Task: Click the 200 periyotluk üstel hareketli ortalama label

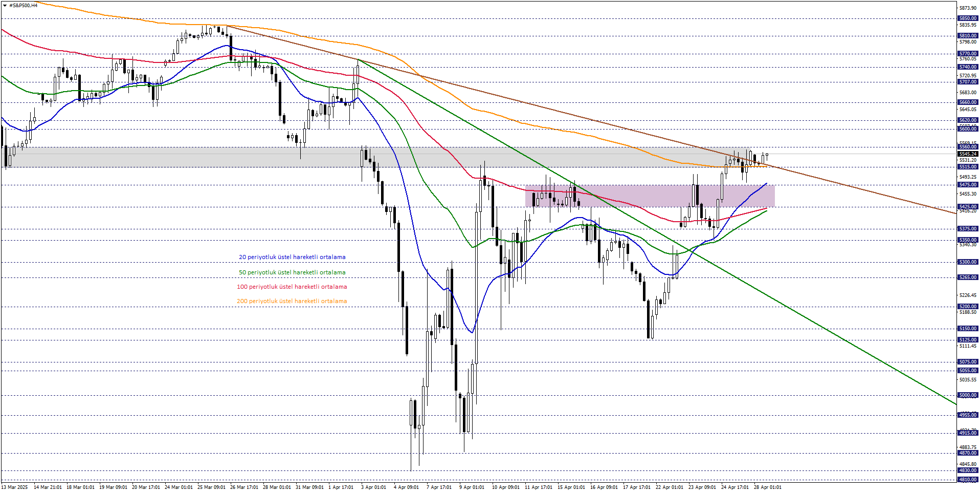Action: [x=292, y=301]
